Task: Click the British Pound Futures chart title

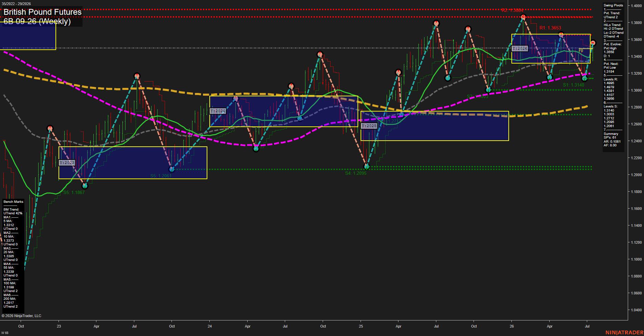Action: [43, 12]
